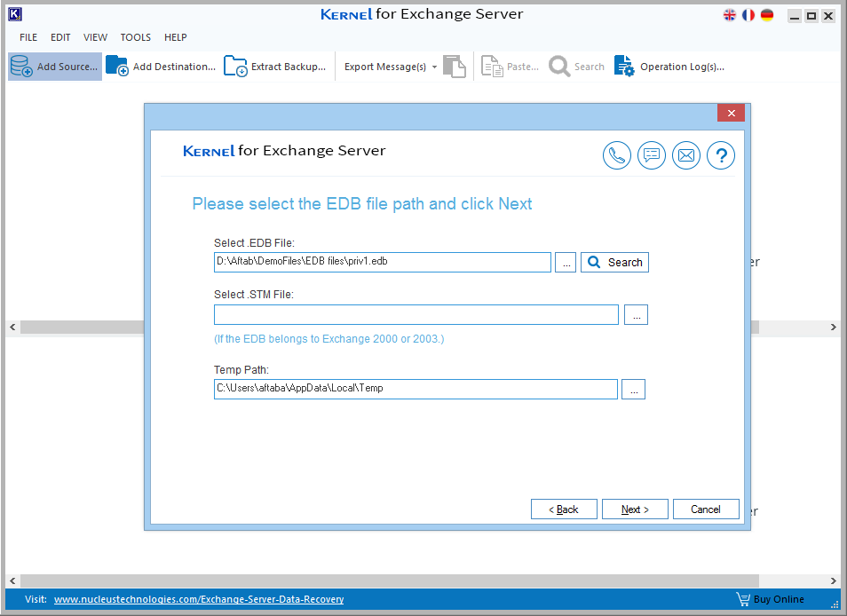Screen dimensions: 847x616
Task: Select the French flag language
Action: pyautogui.click(x=748, y=15)
